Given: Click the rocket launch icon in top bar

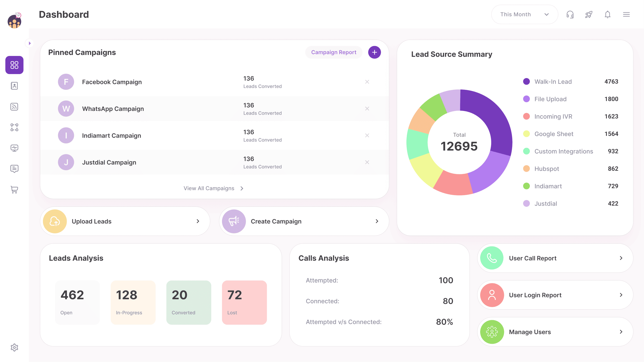Looking at the screenshot, I should (589, 14).
